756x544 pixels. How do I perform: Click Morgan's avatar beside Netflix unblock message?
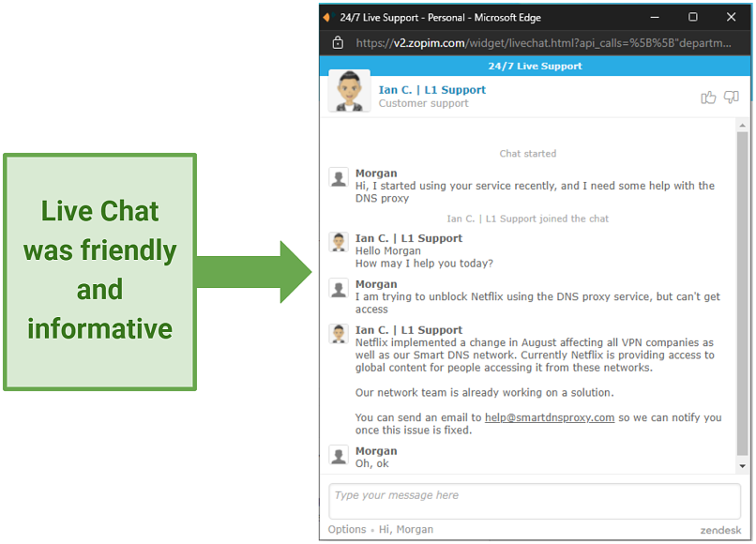339,288
